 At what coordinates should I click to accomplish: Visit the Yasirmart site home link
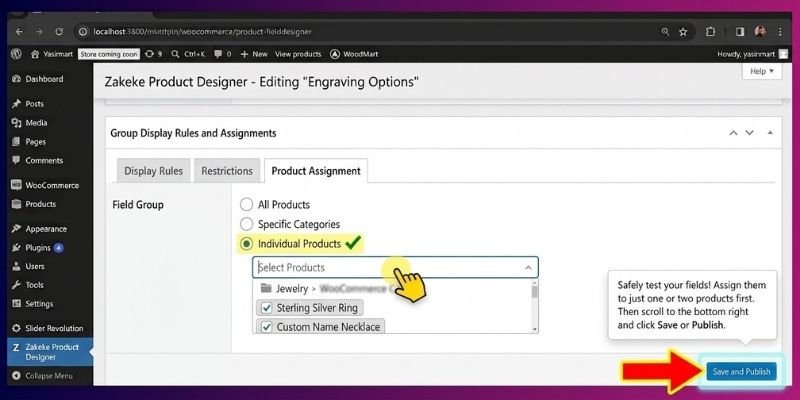(52, 54)
